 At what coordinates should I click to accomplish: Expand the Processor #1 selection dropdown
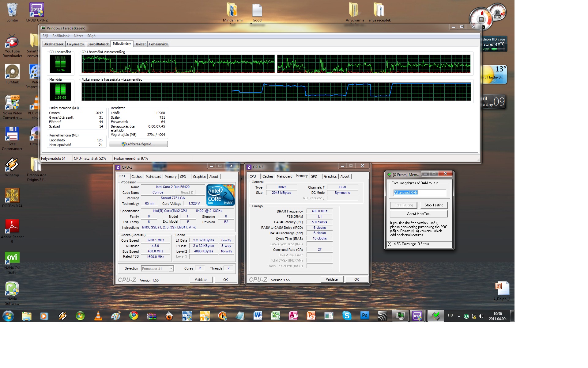click(171, 269)
